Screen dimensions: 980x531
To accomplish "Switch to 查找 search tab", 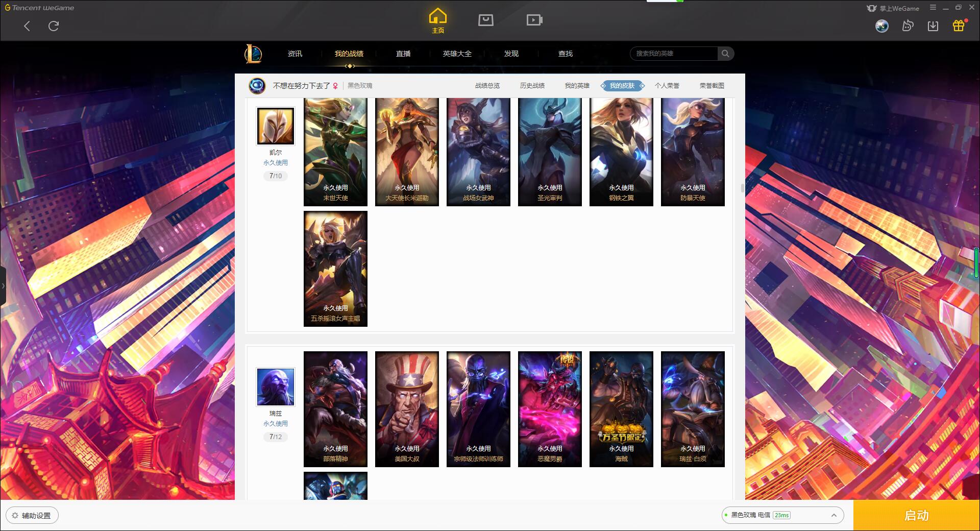I will [x=566, y=54].
